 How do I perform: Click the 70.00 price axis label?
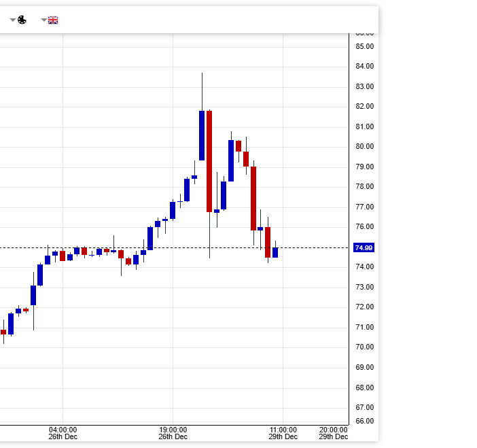click(x=364, y=347)
